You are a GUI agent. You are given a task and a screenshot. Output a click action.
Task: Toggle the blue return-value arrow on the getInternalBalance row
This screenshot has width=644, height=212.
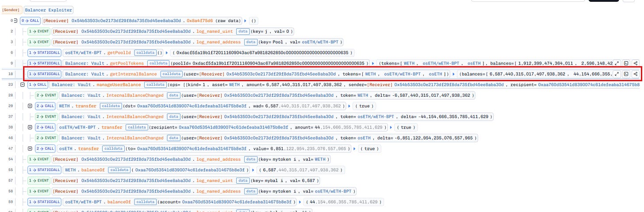click(x=454, y=74)
